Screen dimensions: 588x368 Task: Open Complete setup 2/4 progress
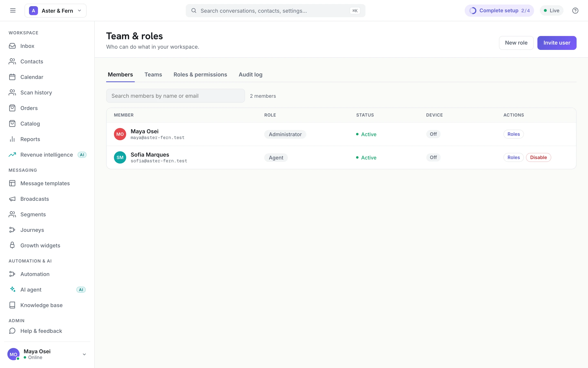tap(499, 10)
